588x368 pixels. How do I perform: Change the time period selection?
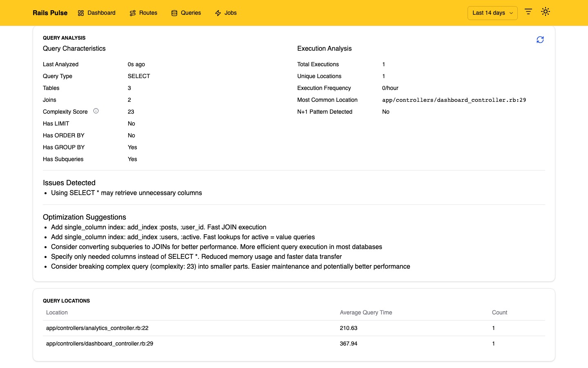coord(492,13)
